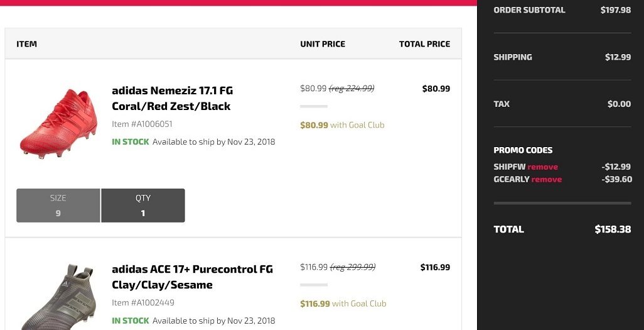The image size is (644, 330).
Task: Click the Item #A1002449 number
Action: click(x=142, y=303)
